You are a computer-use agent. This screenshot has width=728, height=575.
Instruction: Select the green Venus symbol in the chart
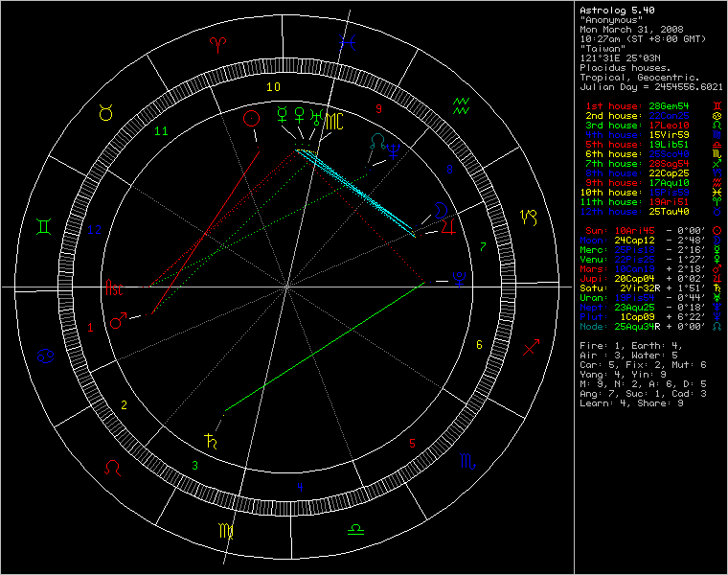point(300,115)
